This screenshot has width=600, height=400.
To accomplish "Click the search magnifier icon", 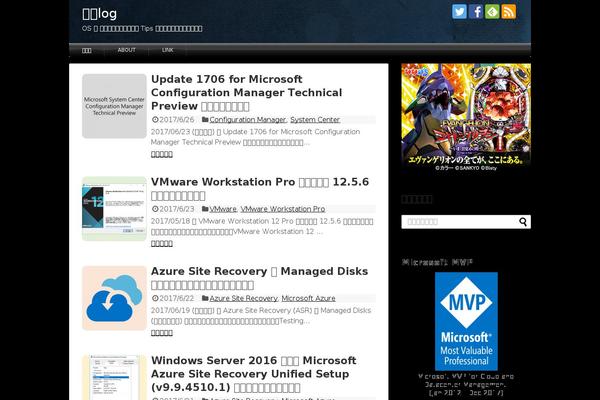I will click(x=523, y=222).
